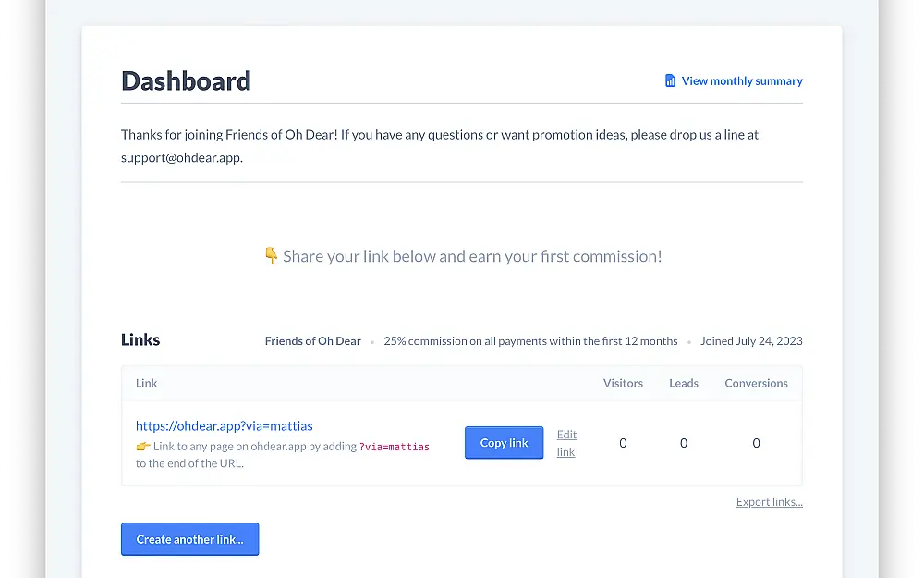Click the Copy link button
The image size is (924, 578).
[504, 443]
